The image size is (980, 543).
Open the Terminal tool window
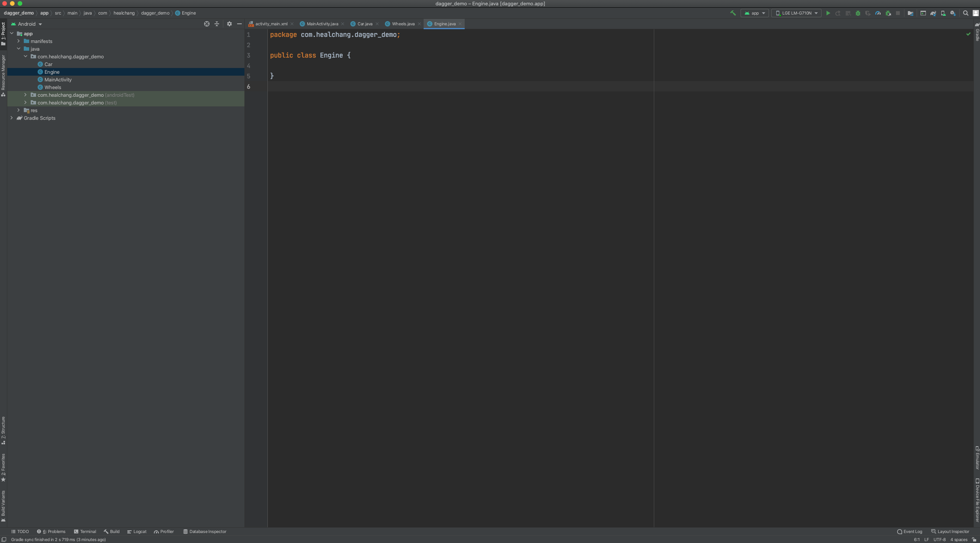click(x=85, y=531)
